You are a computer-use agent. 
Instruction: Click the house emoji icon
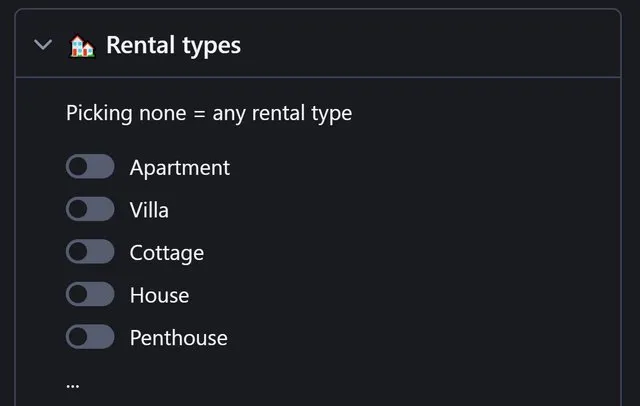coord(82,46)
